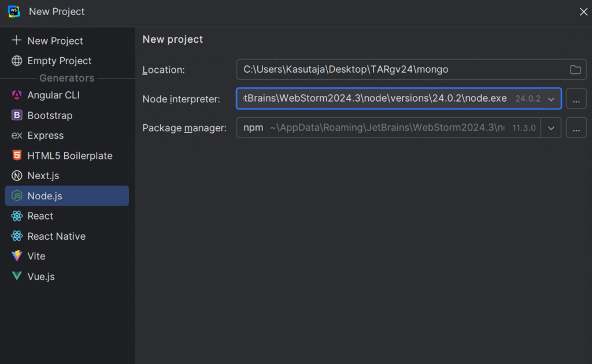The image size is (592, 364).
Task: Click the 'Node interpreter:' label
Action: coord(181,99)
